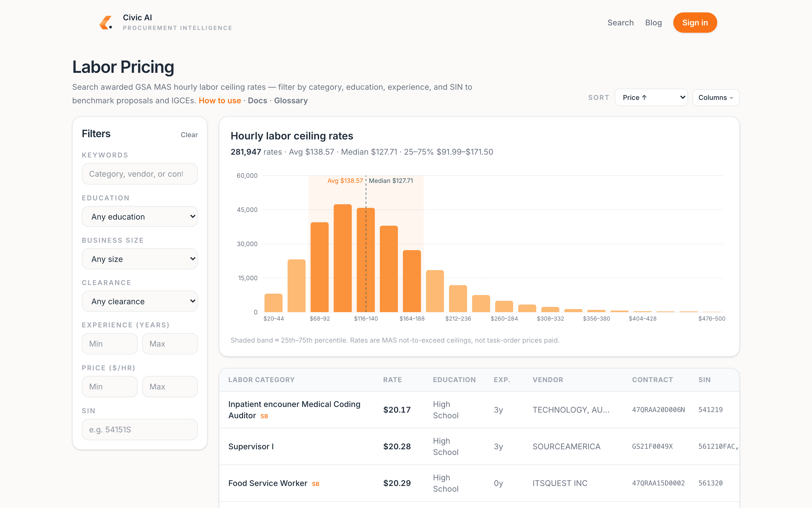812x508 pixels.
Task: Click the $212–236 histogram bar
Action: [458, 298]
